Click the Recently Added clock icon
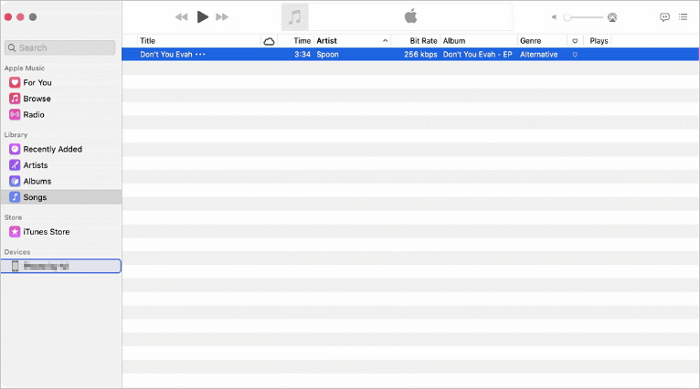This screenshot has width=700, height=389. 15,149
